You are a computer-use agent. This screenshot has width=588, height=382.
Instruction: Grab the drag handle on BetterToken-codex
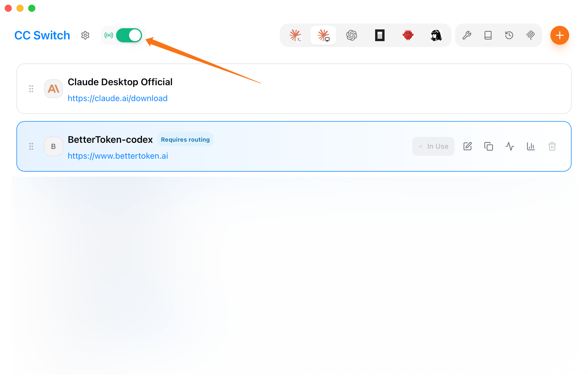coord(31,146)
